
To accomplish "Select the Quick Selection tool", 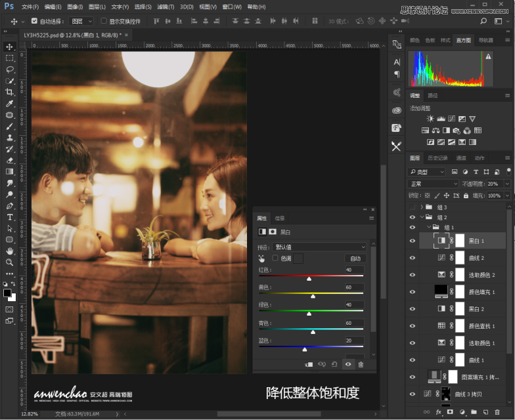I will coord(9,81).
